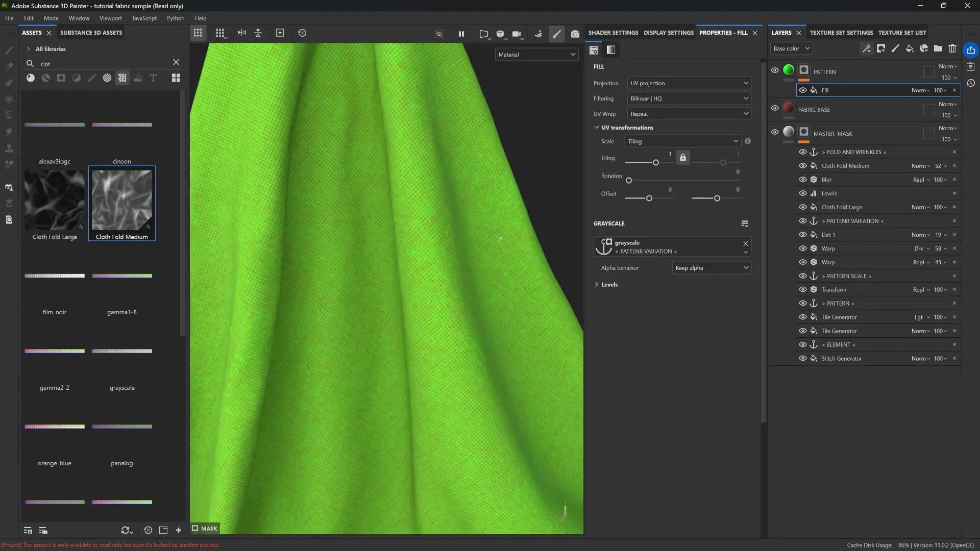Click the refresh icon at bottom of Assets
Screen dimensions: 980x551
[126, 530]
